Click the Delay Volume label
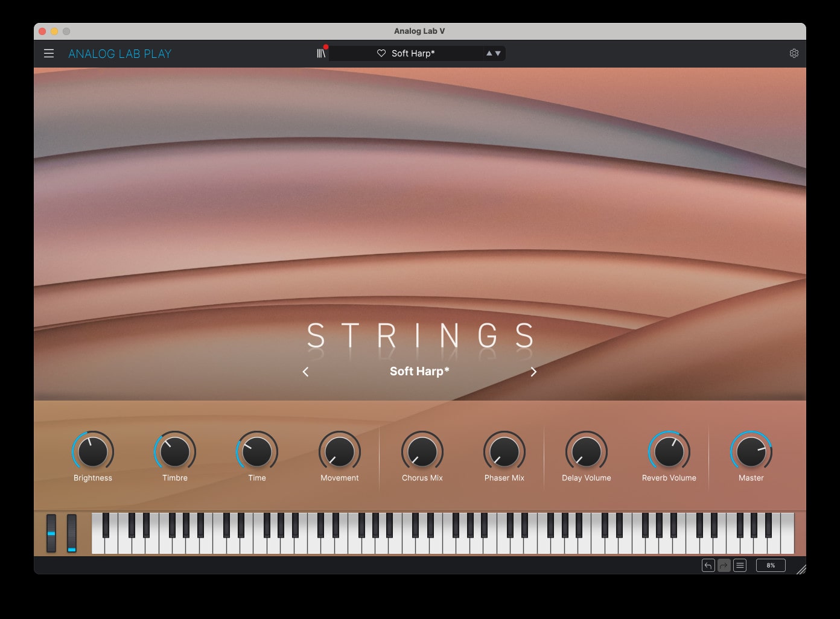This screenshot has height=619, width=840. [x=587, y=478]
